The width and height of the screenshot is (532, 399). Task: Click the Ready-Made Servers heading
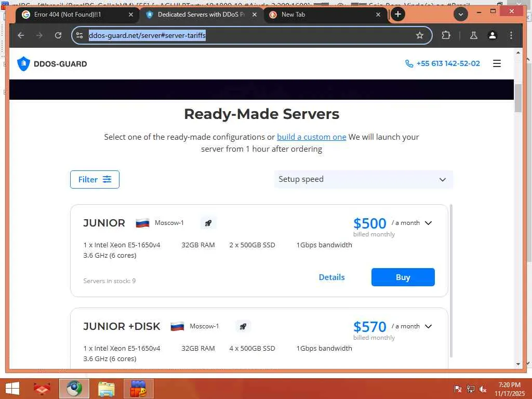click(x=262, y=114)
